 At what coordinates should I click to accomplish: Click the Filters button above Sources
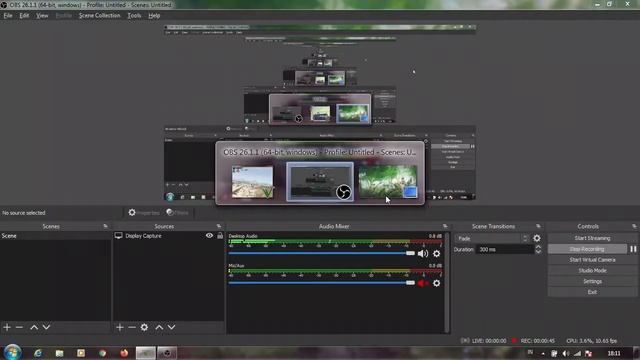click(177, 213)
